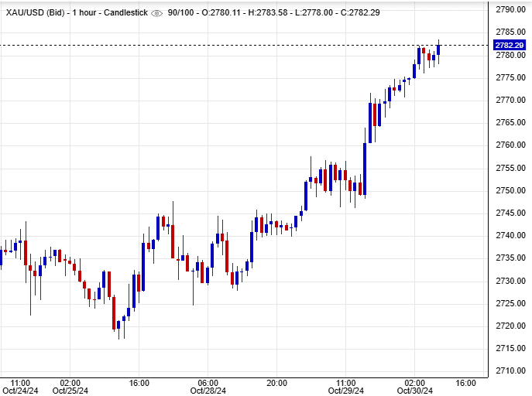The height and width of the screenshot is (396, 532).
Task: Click the Oct/24/24 date label on time axis
Action: click(x=21, y=391)
